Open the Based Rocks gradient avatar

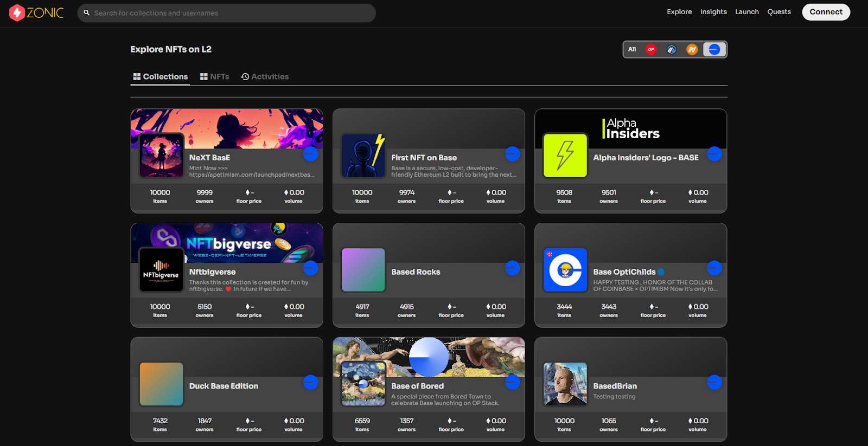point(363,270)
